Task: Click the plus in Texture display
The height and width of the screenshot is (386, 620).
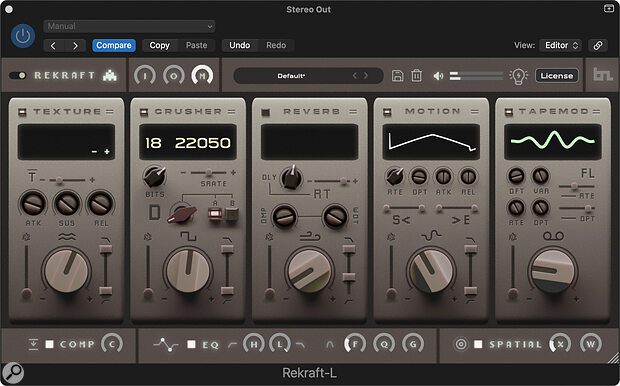Action: pos(107,152)
